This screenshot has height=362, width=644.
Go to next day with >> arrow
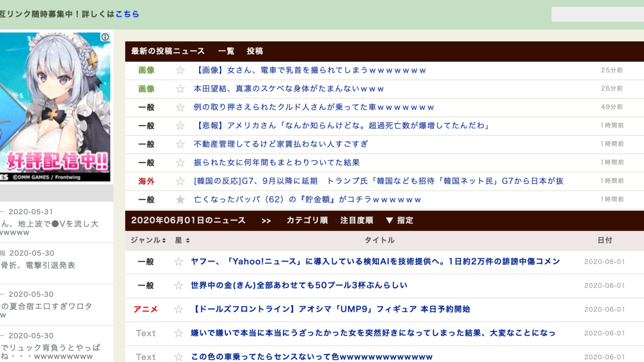[266, 221]
